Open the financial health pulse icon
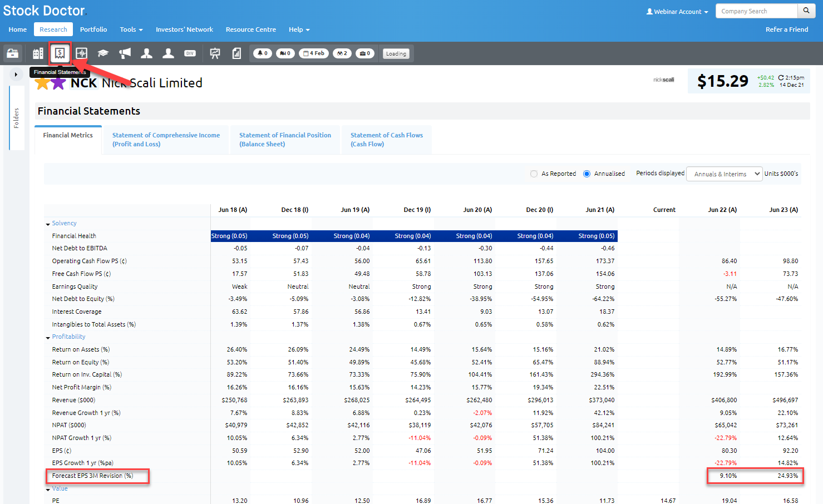 (81, 53)
